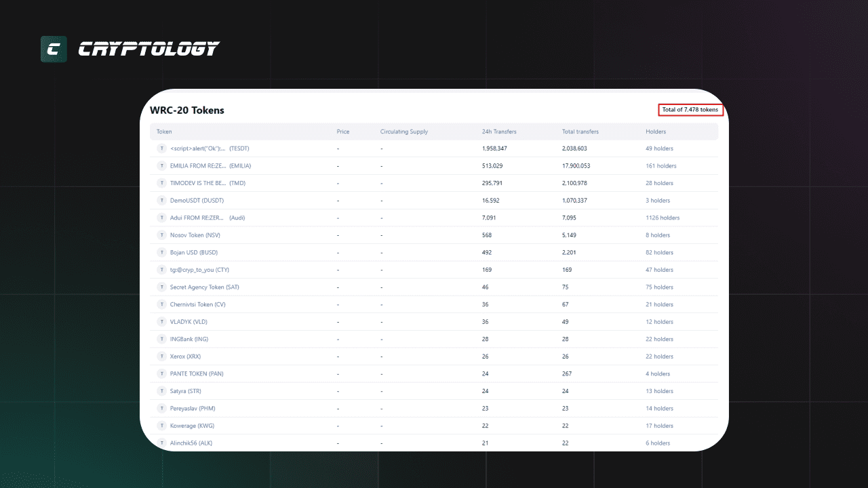Click the Kowerage token icon
The width and height of the screenshot is (868, 488).
(x=161, y=426)
